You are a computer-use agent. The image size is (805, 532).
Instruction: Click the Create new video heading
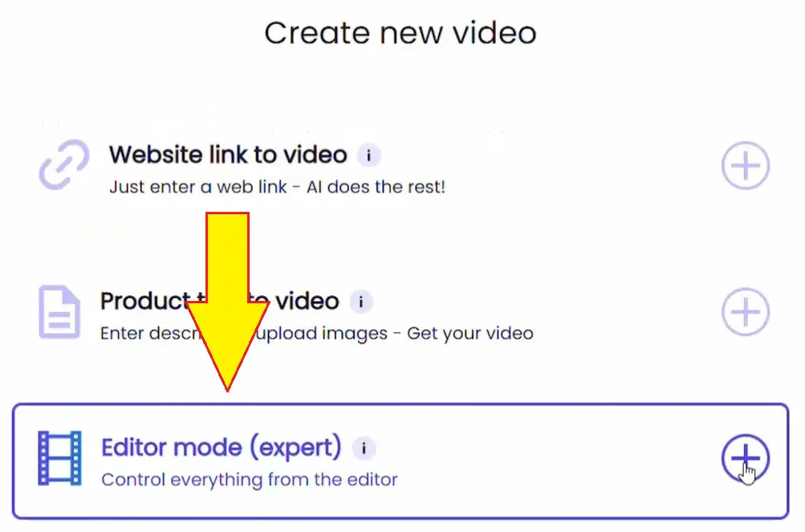(400, 33)
